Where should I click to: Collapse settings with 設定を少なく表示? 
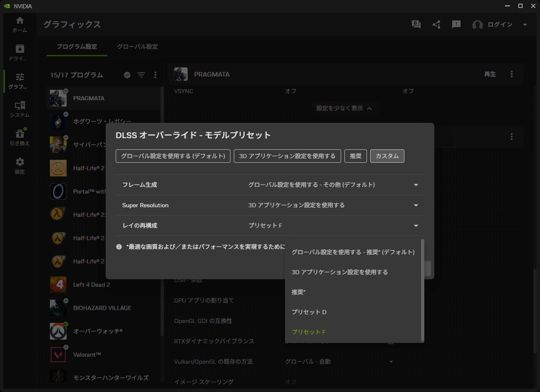[x=344, y=108]
